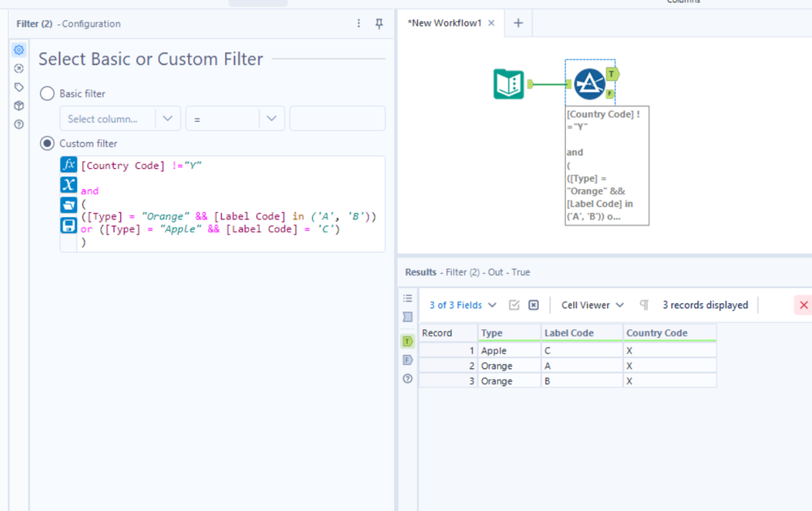Open the help icon in Results sidebar
Image resolution: width=812 pixels, height=511 pixels.
coord(407,379)
